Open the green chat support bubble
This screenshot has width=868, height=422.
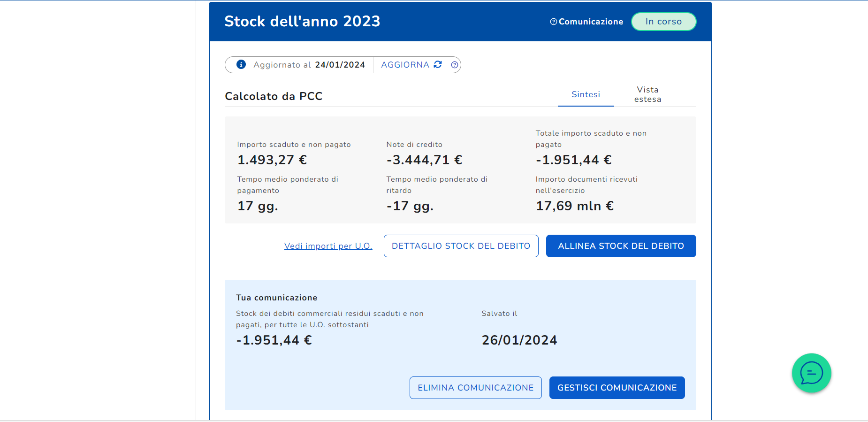click(x=811, y=373)
